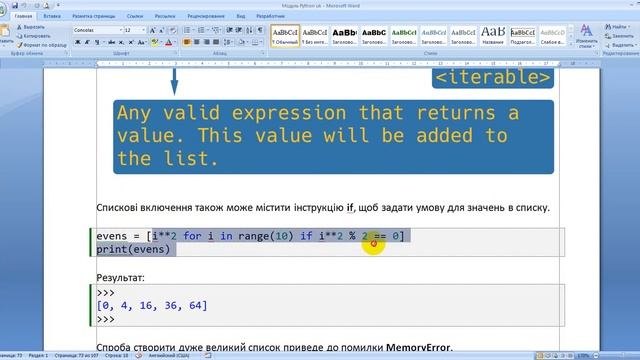
Task: Toggle the Show paragraph marks (¶) icon
Action: (260, 30)
